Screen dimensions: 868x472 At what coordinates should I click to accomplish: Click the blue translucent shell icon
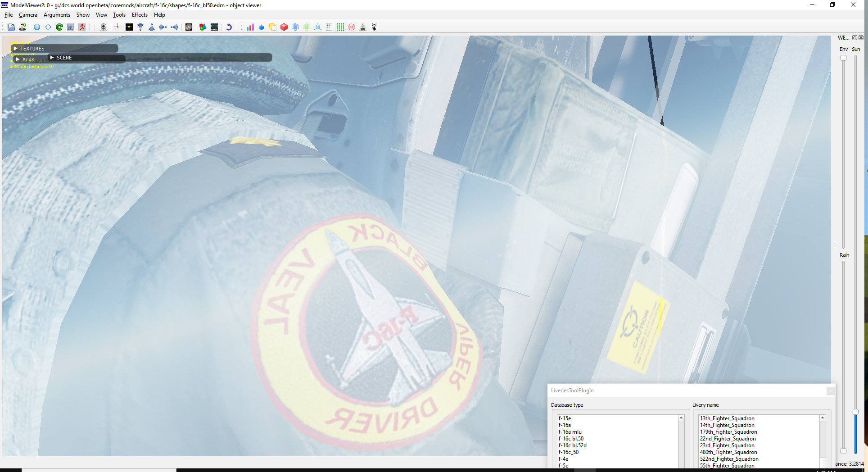[x=295, y=27]
